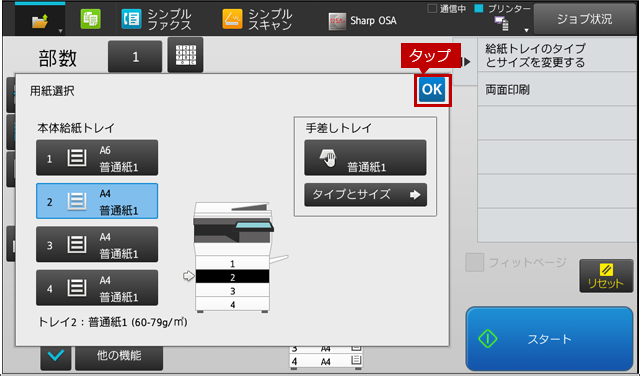Select tray 3 A4 普通紙1

click(97, 244)
